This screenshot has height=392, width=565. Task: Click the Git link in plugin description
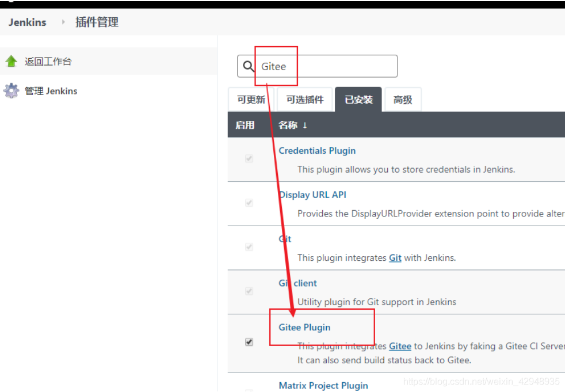tap(395, 258)
